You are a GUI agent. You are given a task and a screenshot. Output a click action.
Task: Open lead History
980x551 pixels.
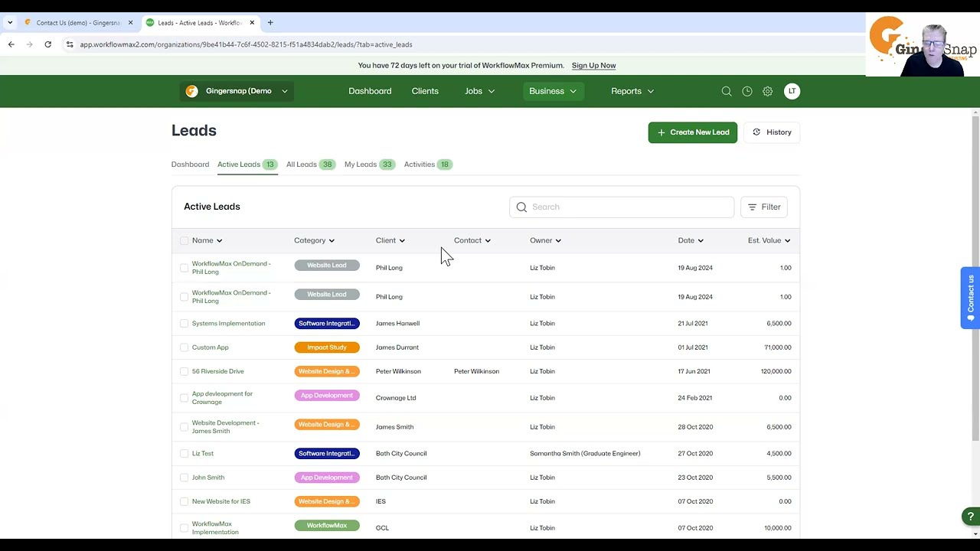(x=772, y=132)
